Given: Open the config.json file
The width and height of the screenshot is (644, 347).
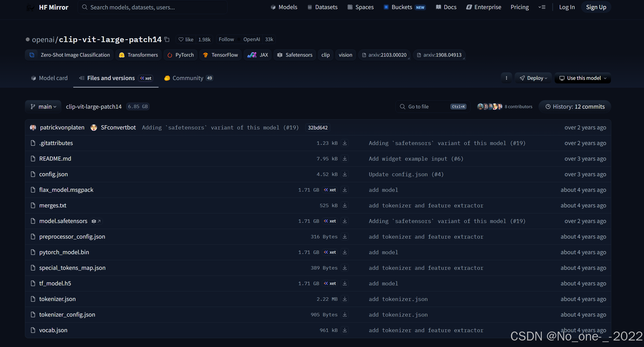Looking at the screenshot, I should pos(54,174).
